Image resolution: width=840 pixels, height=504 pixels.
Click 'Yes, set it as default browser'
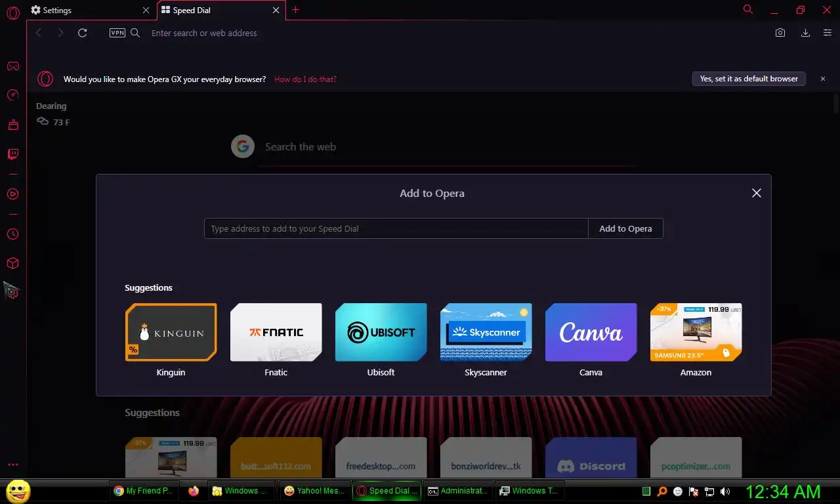(x=749, y=79)
